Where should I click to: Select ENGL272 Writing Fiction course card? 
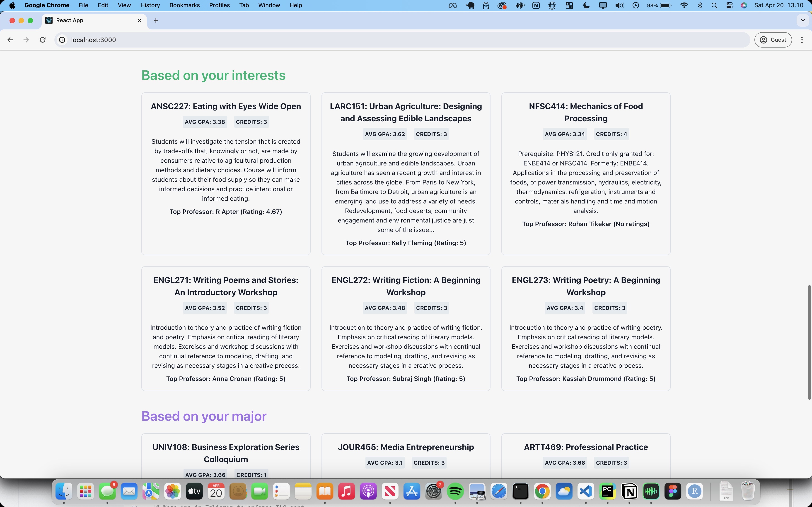(406, 286)
